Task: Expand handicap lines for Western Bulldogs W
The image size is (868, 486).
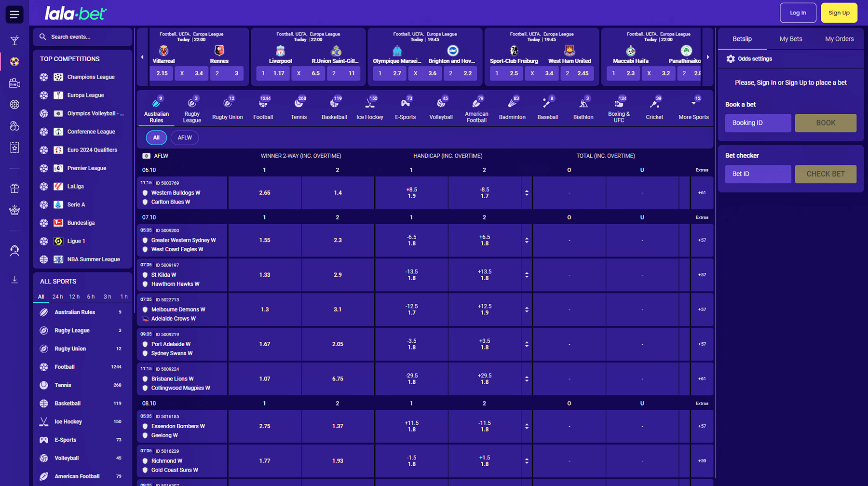Action: (527, 193)
